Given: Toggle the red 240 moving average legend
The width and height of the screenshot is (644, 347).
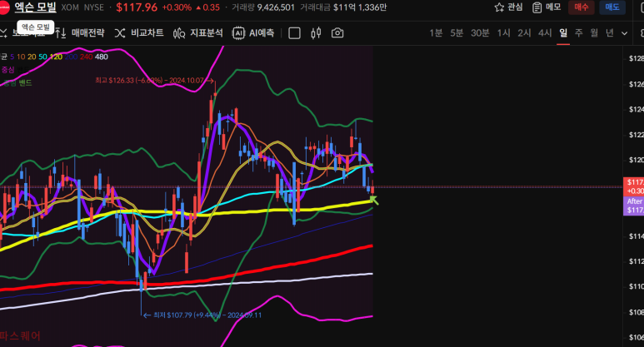Looking at the screenshot, I should tap(87, 57).
